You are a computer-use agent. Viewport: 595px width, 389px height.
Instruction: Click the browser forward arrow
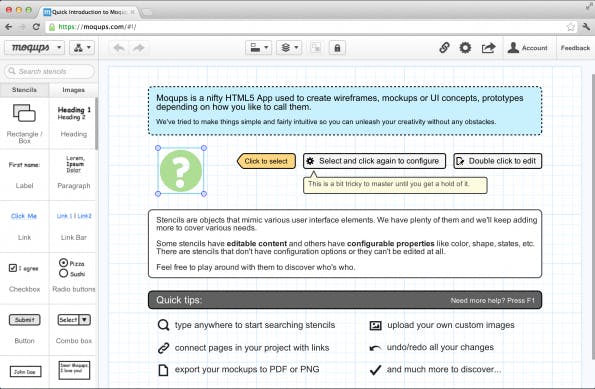coord(22,27)
